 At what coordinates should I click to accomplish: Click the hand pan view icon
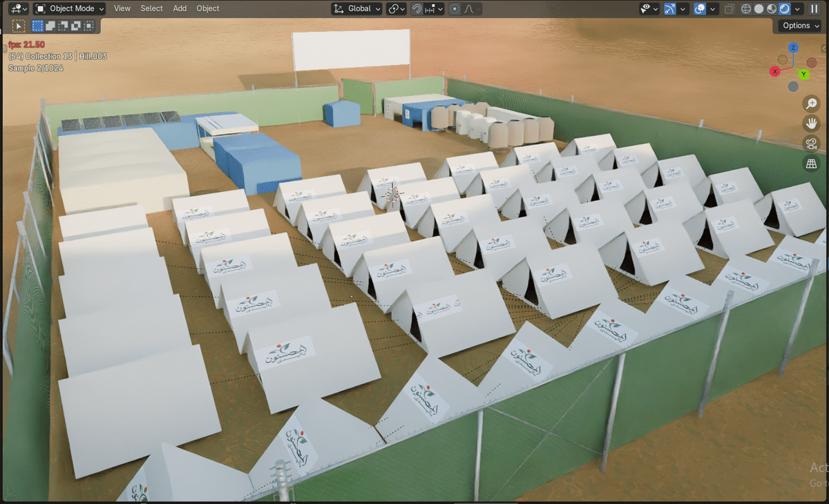point(811,124)
